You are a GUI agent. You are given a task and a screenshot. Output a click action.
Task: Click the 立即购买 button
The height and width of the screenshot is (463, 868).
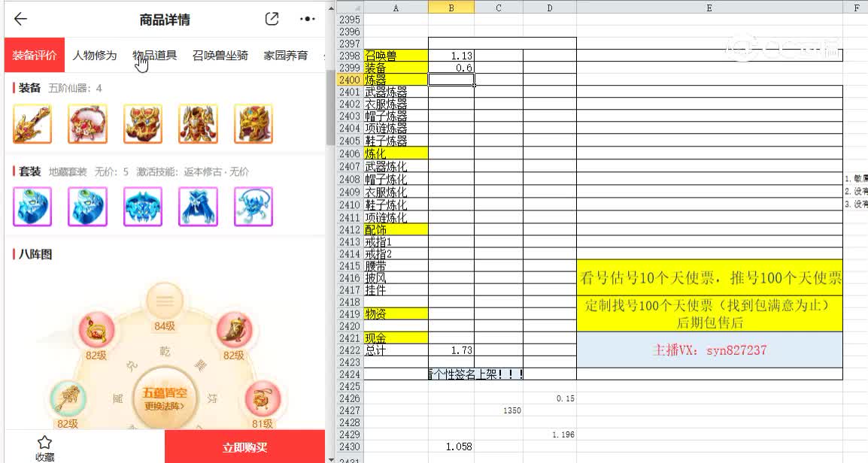pos(244,446)
